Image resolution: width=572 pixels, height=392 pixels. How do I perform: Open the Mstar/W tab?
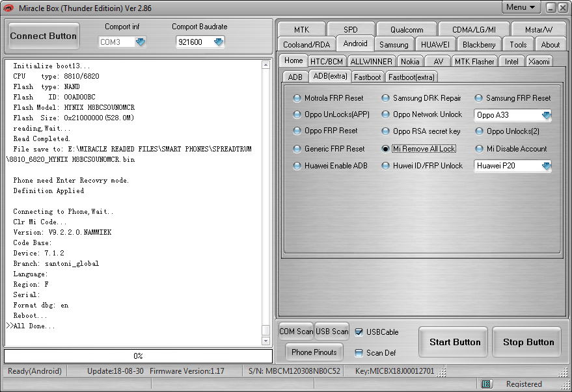point(538,29)
